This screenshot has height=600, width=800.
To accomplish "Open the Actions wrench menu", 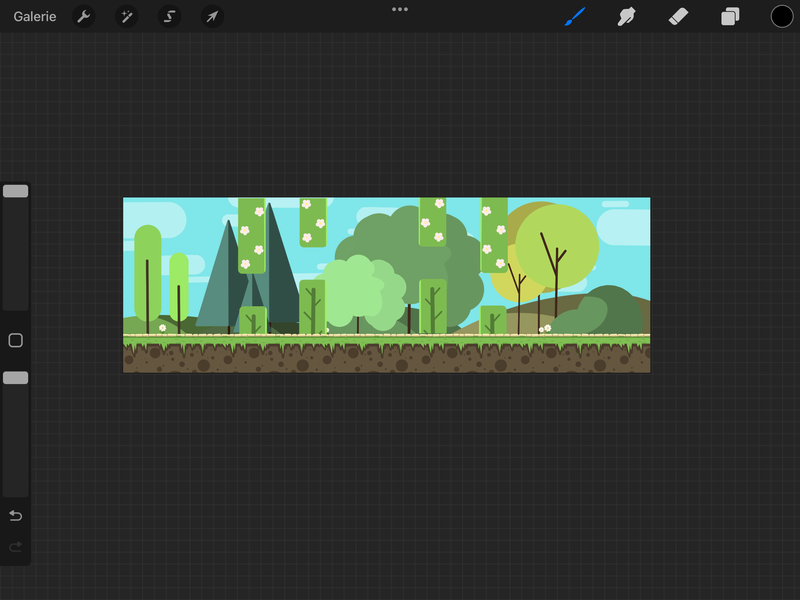I will pyautogui.click(x=84, y=17).
